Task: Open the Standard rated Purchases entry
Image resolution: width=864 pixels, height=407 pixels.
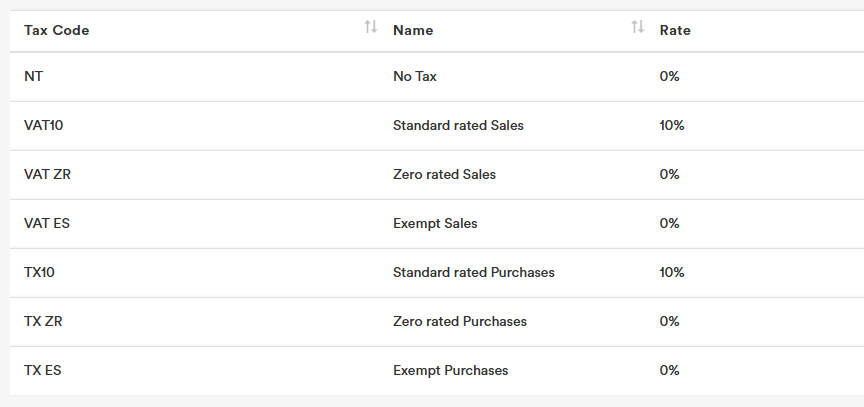Action: pos(473,272)
